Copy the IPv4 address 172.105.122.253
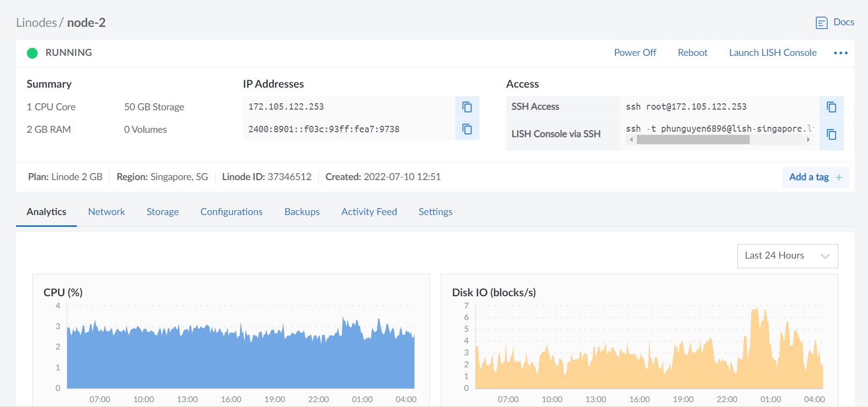Image resolution: width=868 pixels, height=407 pixels. [x=467, y=107]
